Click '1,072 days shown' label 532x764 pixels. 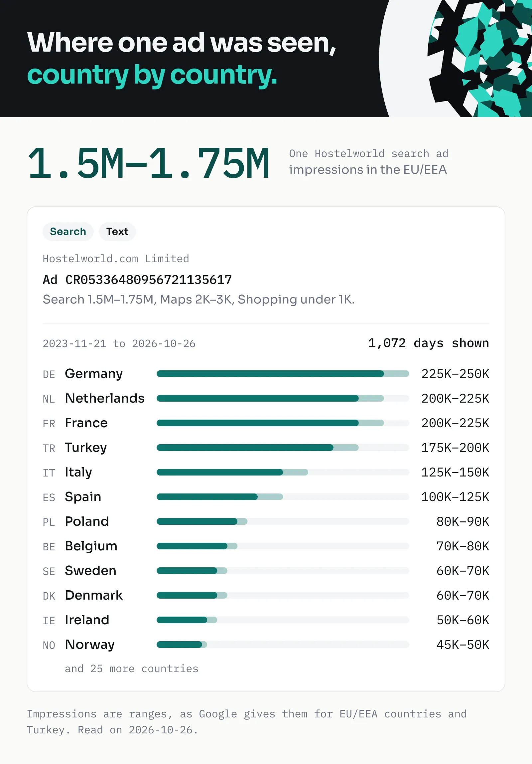pos(429,343)
